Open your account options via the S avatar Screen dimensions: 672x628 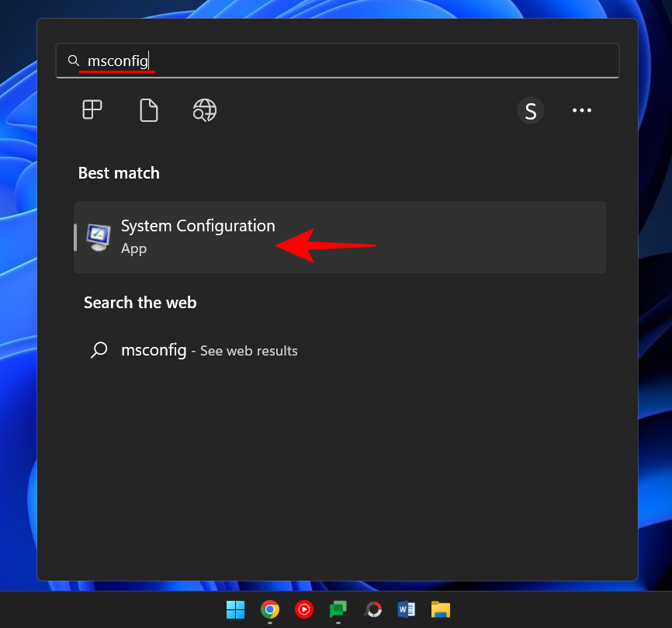click(531, 109)
